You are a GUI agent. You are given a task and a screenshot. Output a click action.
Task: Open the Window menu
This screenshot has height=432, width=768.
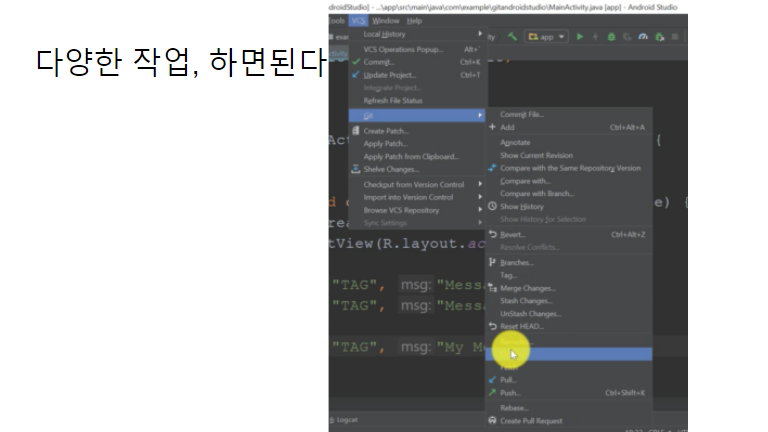tap(385, 21)
